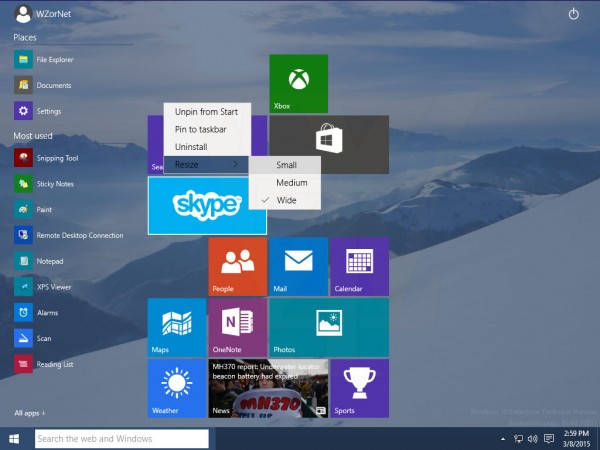Open the Maps tile
Screen dimensions: 600x450
pyautogui.click(x=176, y=326)
